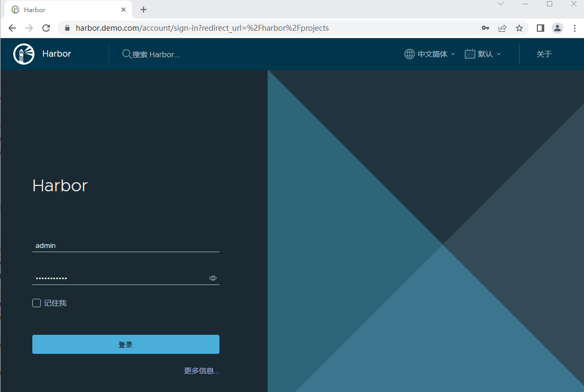Image resolution: width=584 pixels, height=392 pixels.
Task: Open the 关于 link in the header
Action: pyautogui.click(x=544, y=54)
